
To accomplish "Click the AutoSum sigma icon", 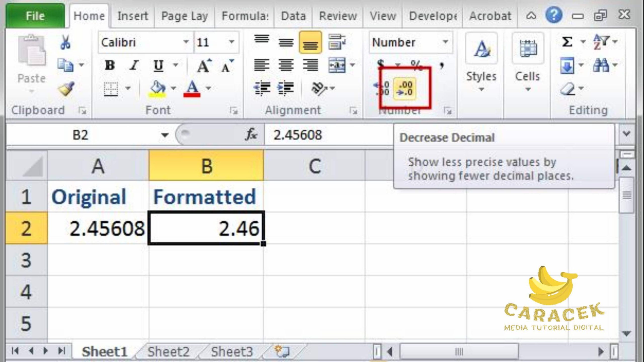I will point(567,42).
